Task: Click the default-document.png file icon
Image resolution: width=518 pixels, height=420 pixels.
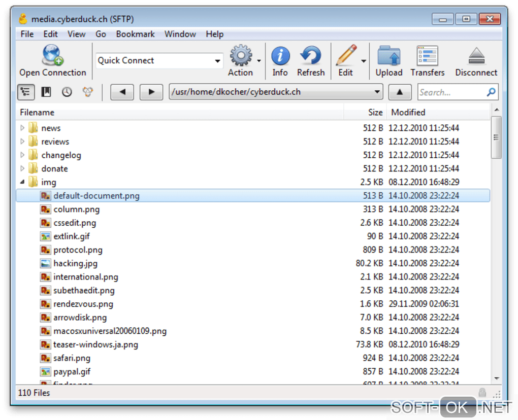Action: click(x=45, y=196)
